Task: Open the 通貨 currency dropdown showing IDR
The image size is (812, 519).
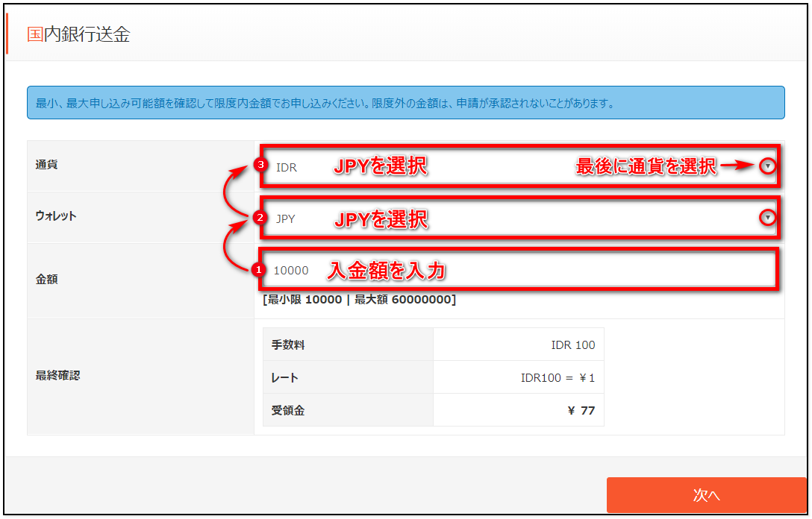Action: point(519,166)
